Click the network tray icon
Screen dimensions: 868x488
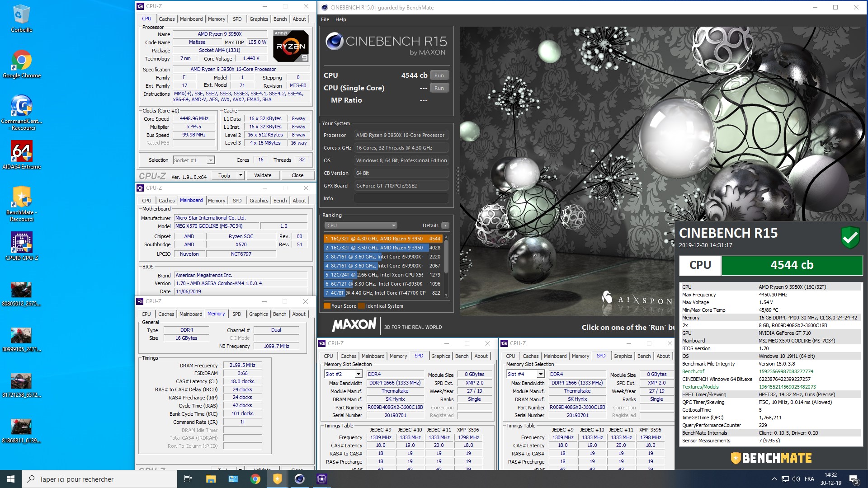click(785, 479)
